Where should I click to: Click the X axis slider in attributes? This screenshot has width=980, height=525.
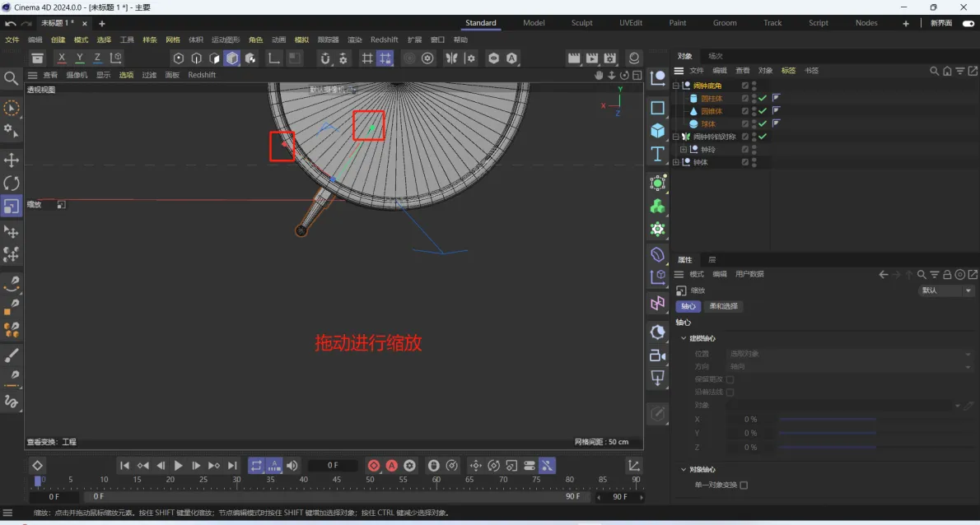tap(827, 419)
